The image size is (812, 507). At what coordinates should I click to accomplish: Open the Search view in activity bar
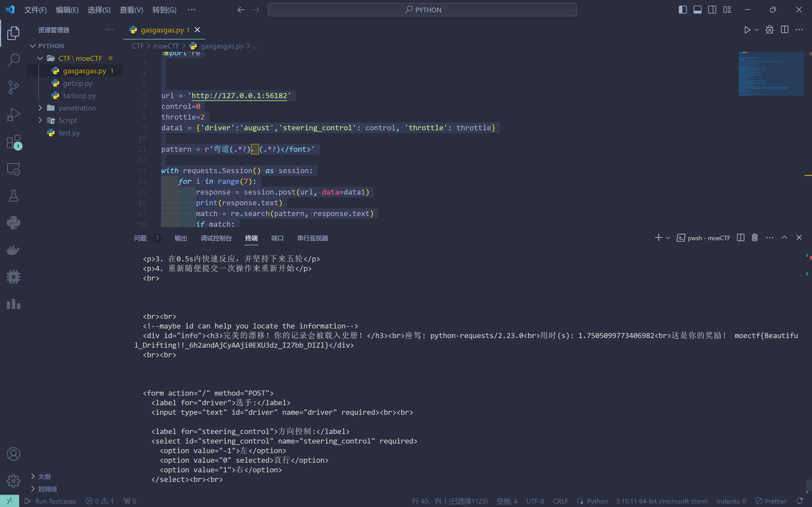click(14, 60)
